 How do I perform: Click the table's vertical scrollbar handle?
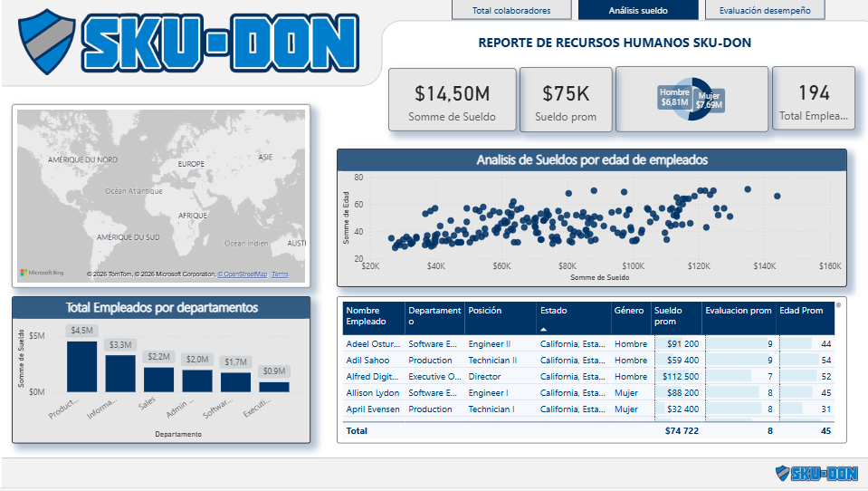(837, 305)
